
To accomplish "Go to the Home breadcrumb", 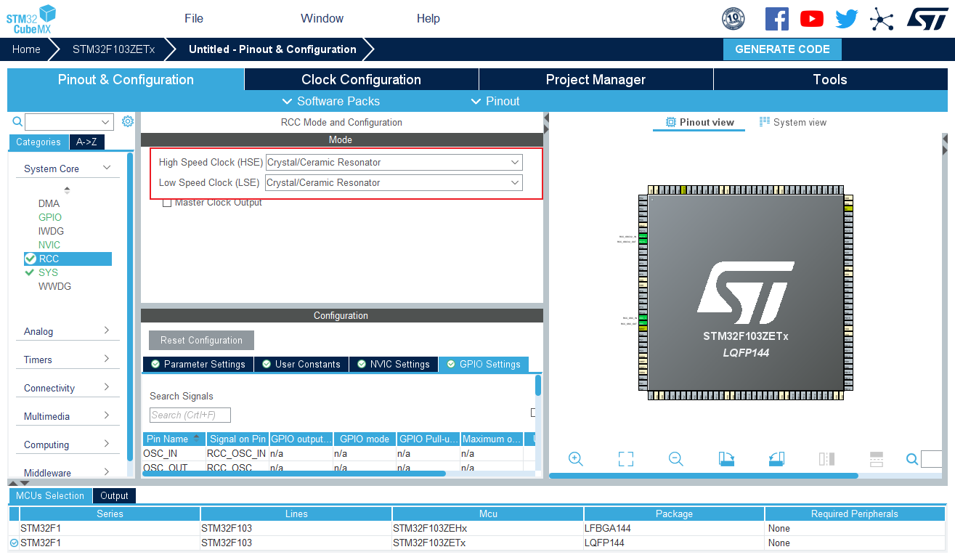I will point(26,49).
